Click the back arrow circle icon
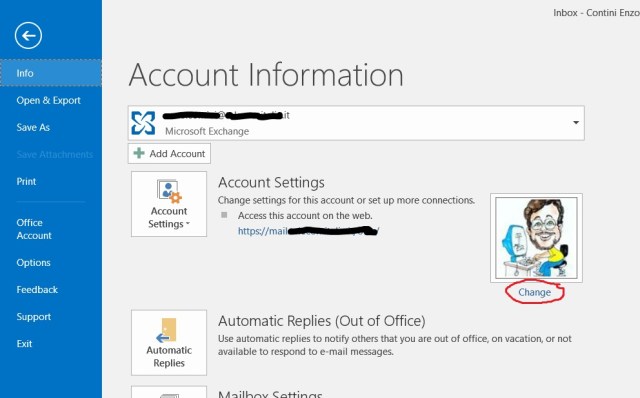 click(x=28, y=36)
